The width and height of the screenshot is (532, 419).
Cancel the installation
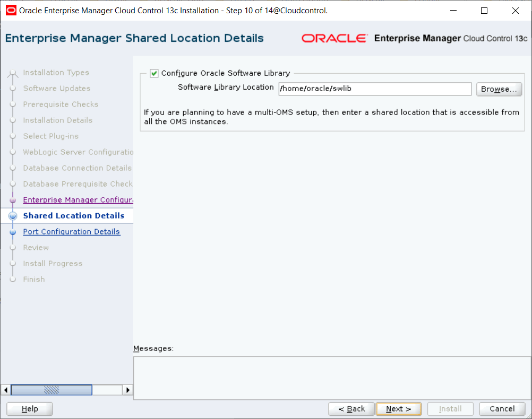pos(502,409)
